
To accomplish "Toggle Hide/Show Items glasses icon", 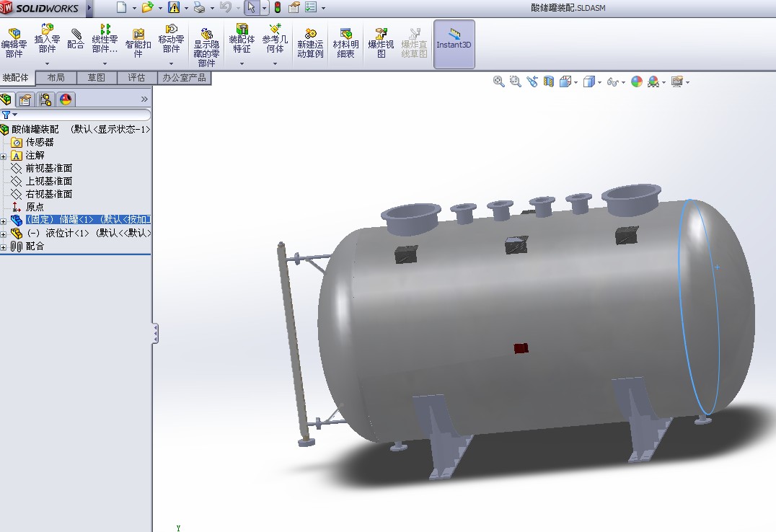I will point(613,82).
